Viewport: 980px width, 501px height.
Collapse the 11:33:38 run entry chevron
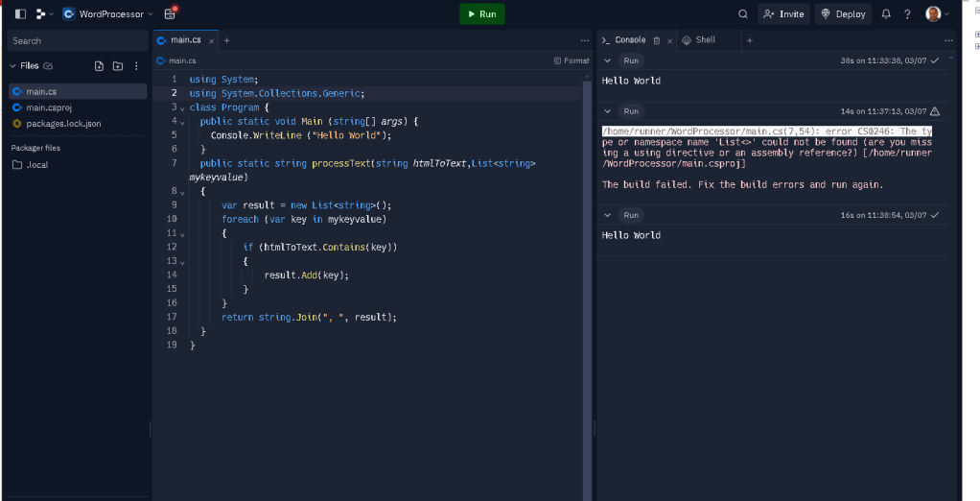tap(607, 60)
